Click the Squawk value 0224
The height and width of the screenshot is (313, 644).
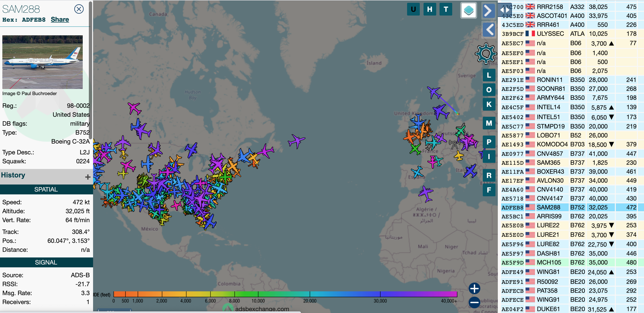(x=83, y=161)
